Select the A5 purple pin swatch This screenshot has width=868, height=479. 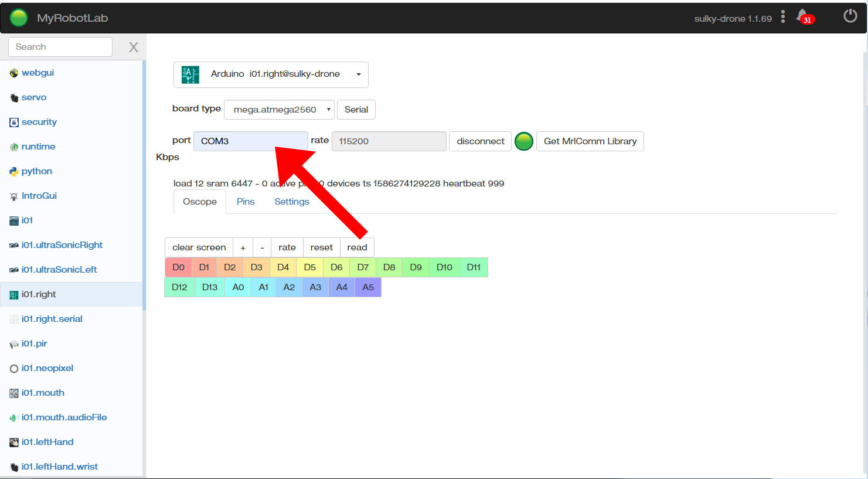click(x=368, y=287)
